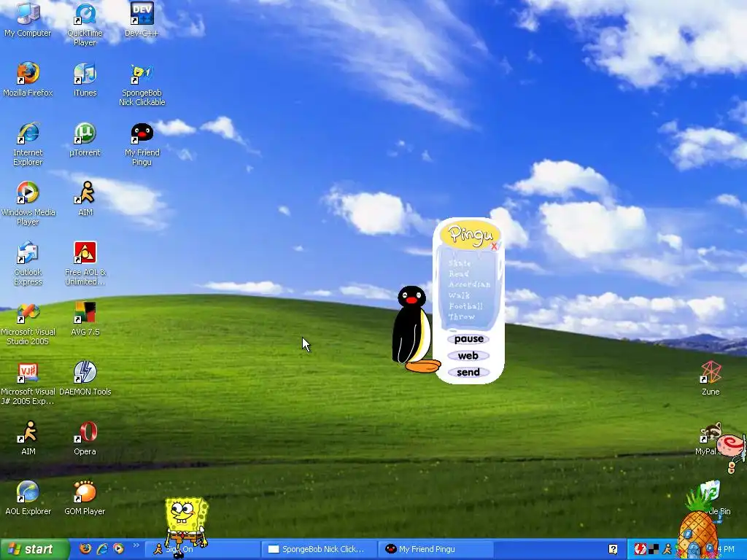
Task: Select the Windows Media Player desktop icon
Action: click(28, 203)
